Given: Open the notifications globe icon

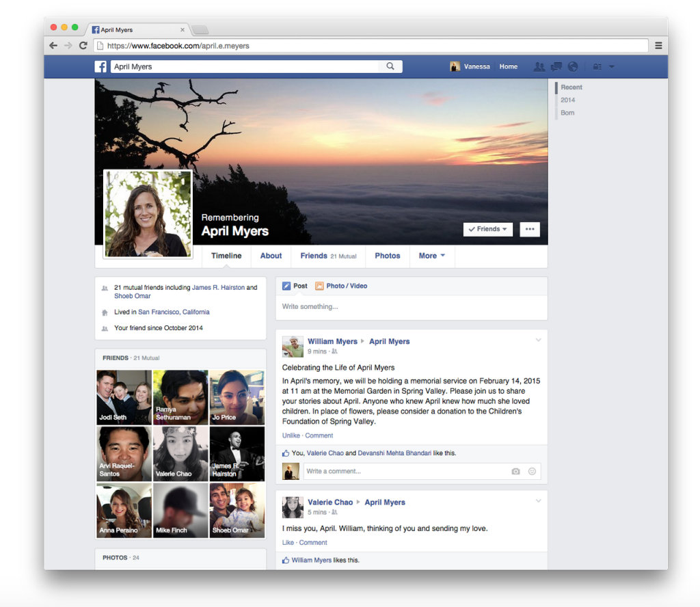Looking at the screenshot, I should pos(573,66).
